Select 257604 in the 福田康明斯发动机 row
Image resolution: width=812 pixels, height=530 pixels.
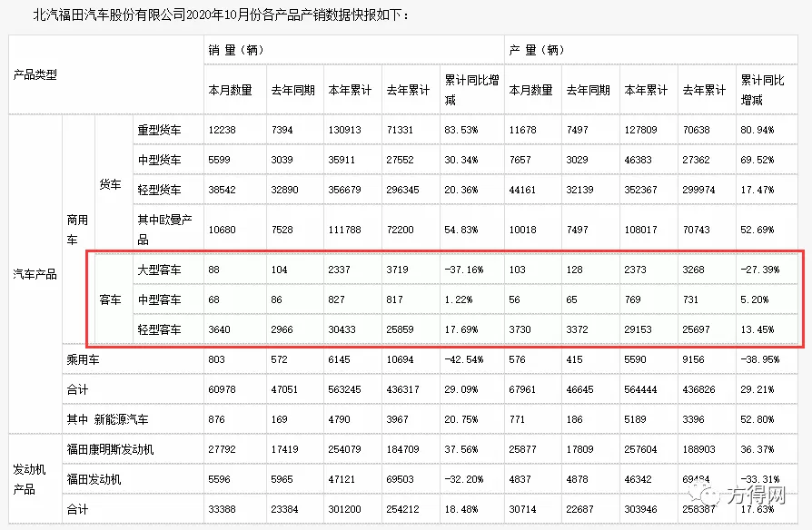coord(640,449)
